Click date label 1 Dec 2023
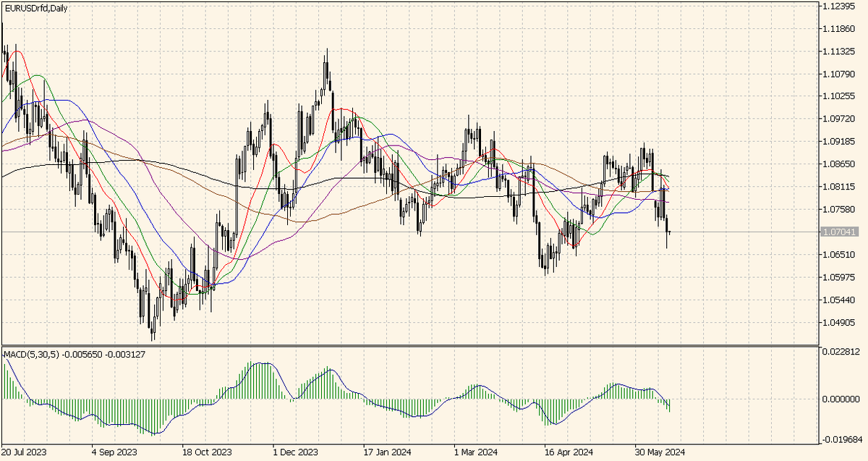 click(x=297, y=452)
